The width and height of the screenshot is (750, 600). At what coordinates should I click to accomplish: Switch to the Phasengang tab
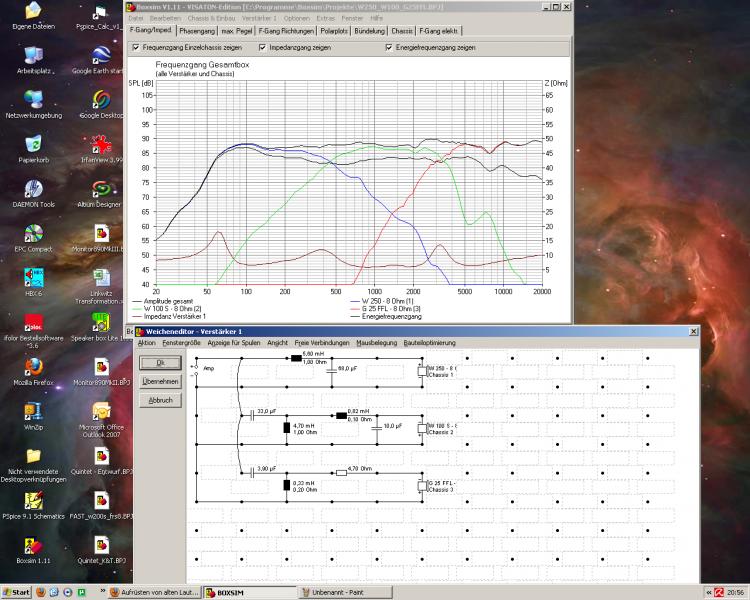[197, 31]
